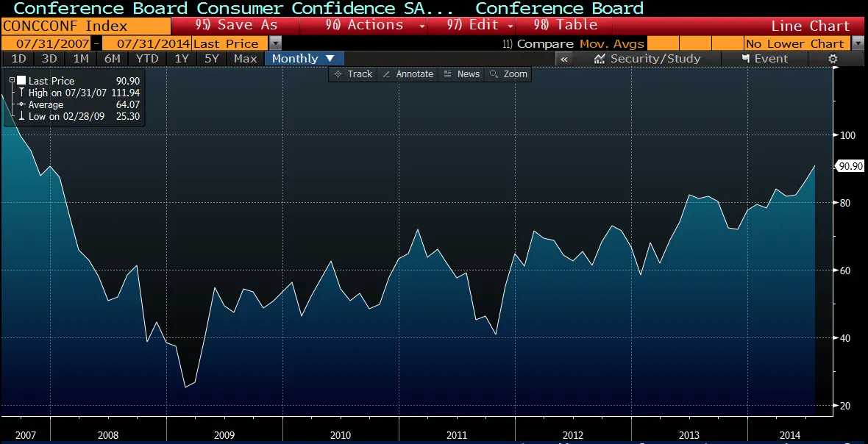
Task: Click first empty moving average input box
Action: coord(662,43)
